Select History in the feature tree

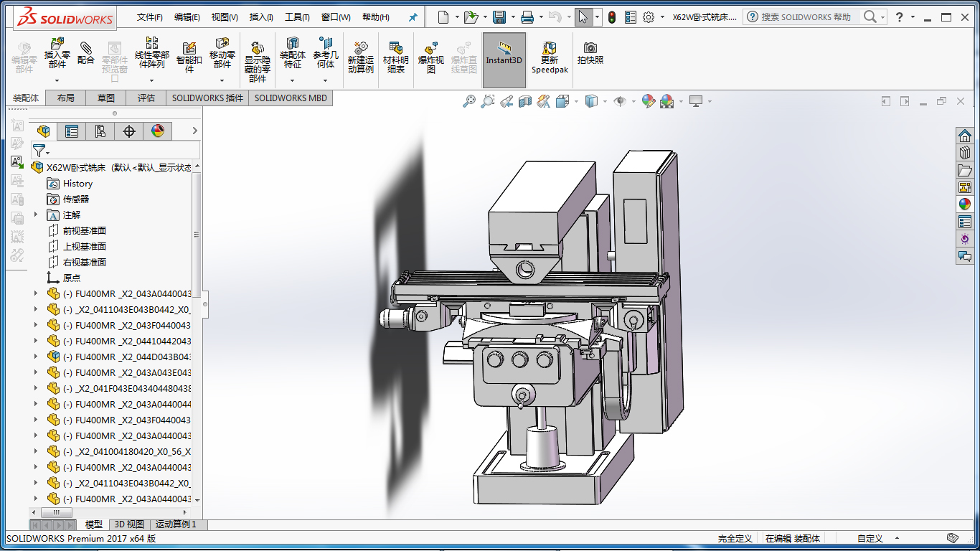tap(77, 184)
